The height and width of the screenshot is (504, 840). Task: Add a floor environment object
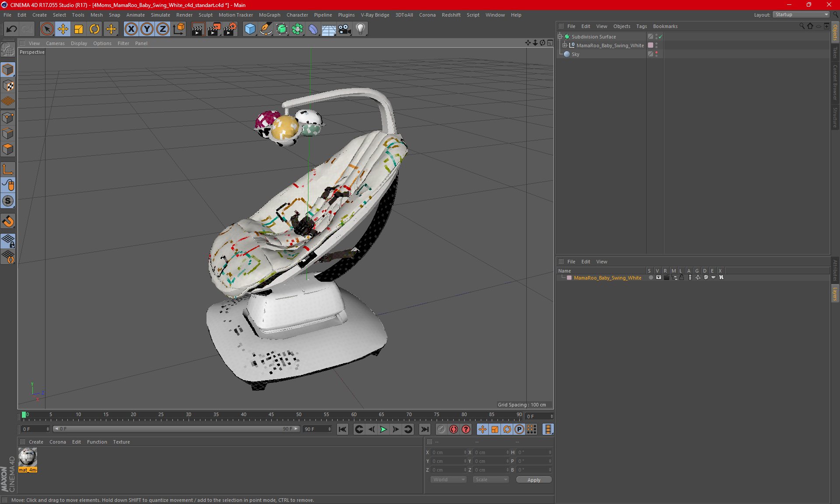click(x=329, y=29)
